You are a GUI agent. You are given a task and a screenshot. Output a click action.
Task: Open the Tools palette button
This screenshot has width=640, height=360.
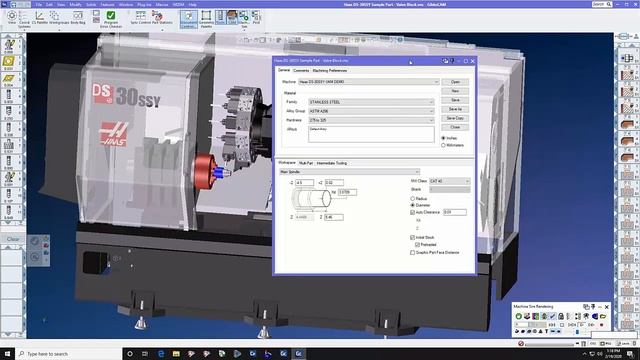click(x=220, y=18)
